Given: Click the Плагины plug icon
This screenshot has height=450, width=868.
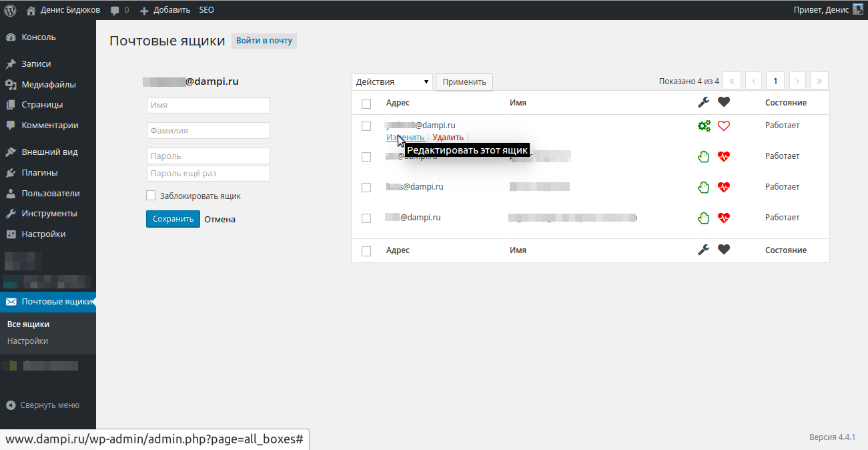Looking at the screenshot, I should pos(11,173).
